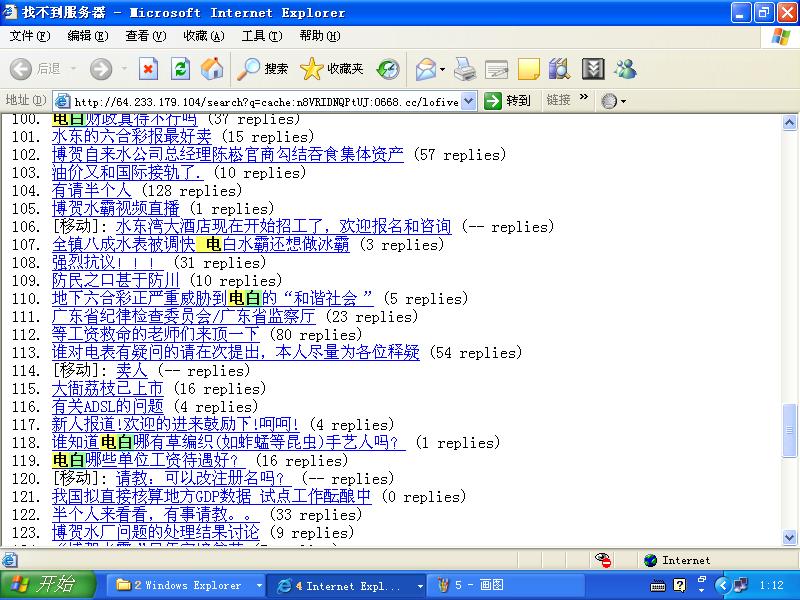Click the Stop loading button in toolbar

tap(148, 69)
